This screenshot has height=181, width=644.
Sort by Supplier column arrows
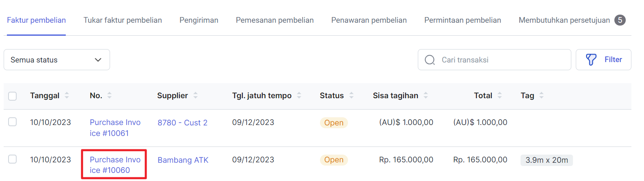(195, 95)
